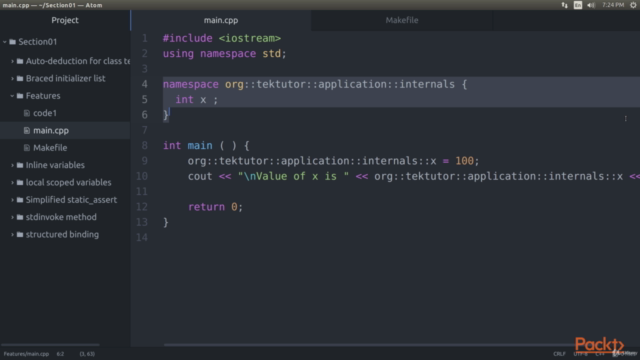The width and height of the screenshot is (640, 360).
Task: Click line number 4 in the gutter
Action: (x=144, y=84)
